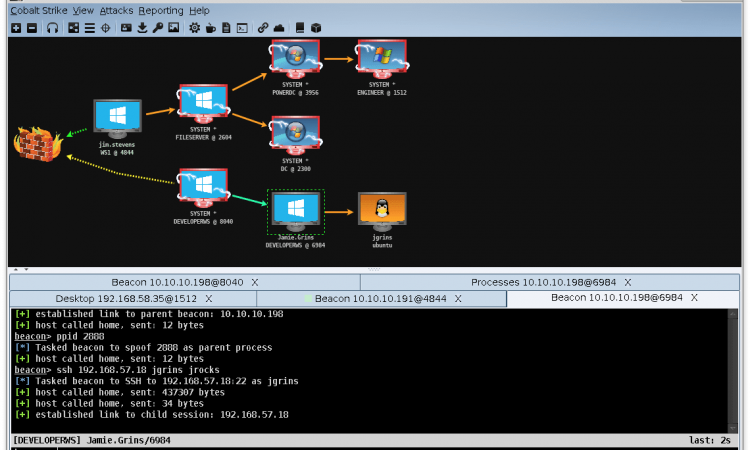
Task: Show targets view via crosshair icon
Action: point(105,28)
